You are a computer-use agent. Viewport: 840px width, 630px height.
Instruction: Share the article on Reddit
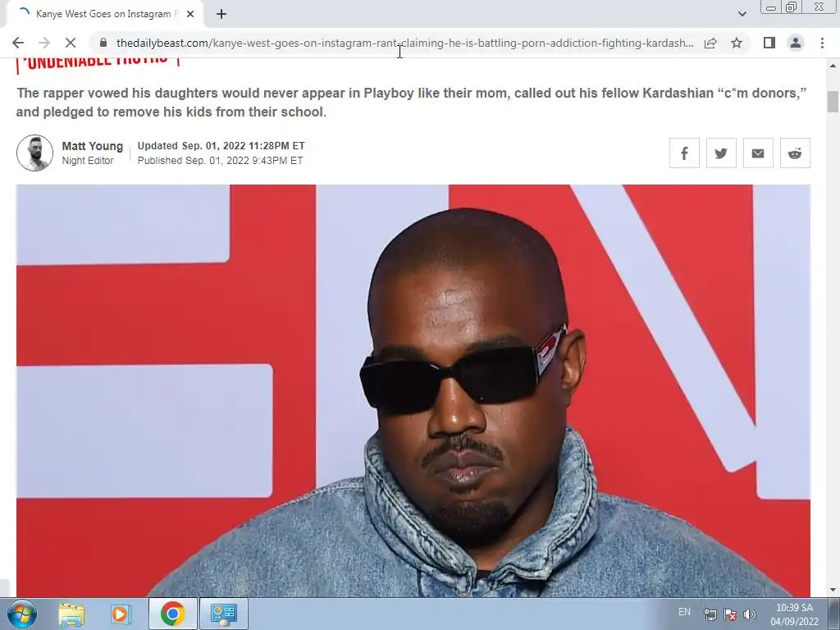click(x=795, y=153)
